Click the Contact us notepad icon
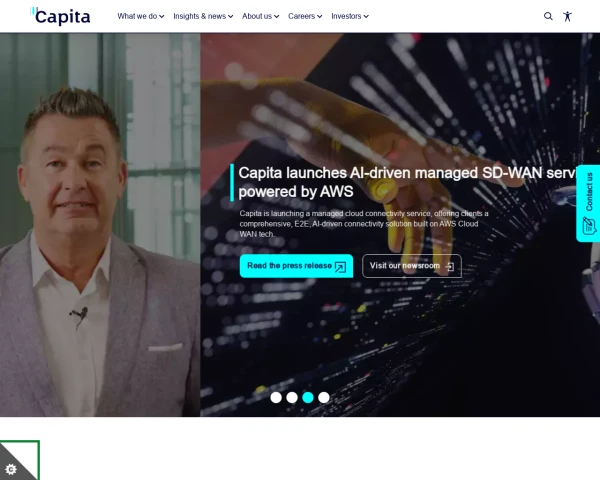Image resolution: width=600 pixels, height=480 pixels. (589, 225)
